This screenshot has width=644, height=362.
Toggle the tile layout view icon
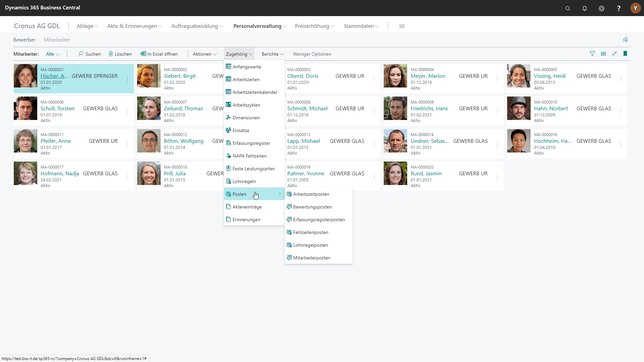pyautogui.click(x=603, y=54)
